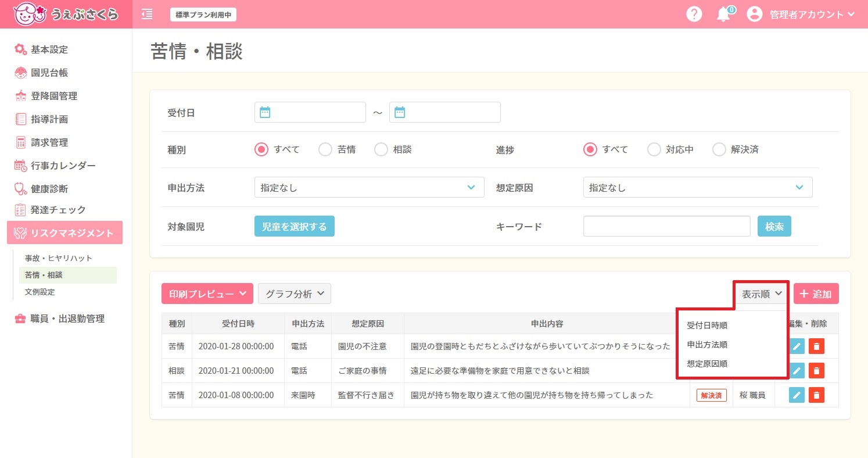The width and height of the screenshot is (868, 458).
Task: Click the 解決済 status badge
Action: coord(712,395)
